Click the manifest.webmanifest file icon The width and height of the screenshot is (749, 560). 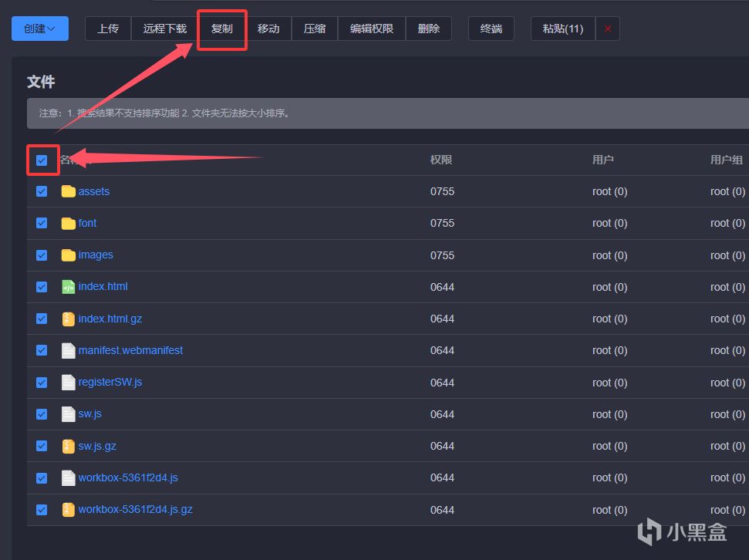tap(69, 350)
